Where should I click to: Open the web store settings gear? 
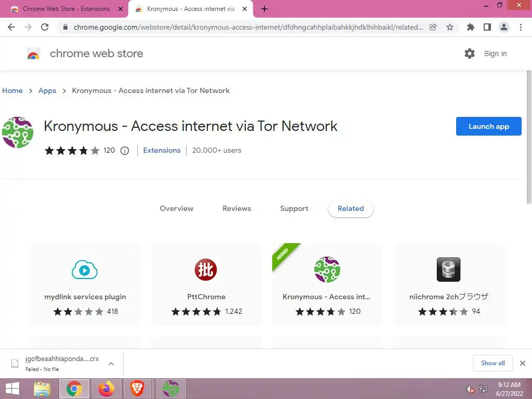pos(470,54)
